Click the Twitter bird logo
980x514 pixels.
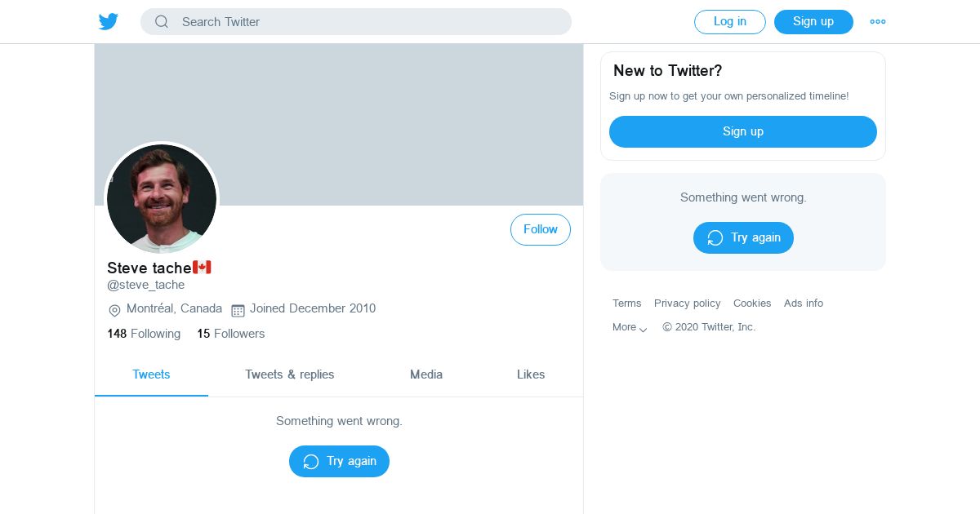tap(109, 22)
